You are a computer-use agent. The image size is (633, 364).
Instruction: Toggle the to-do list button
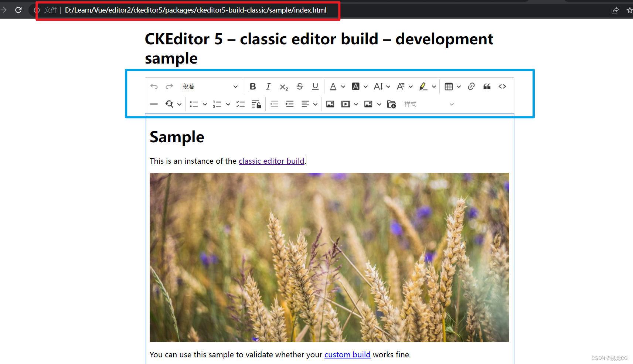(241, 104)
